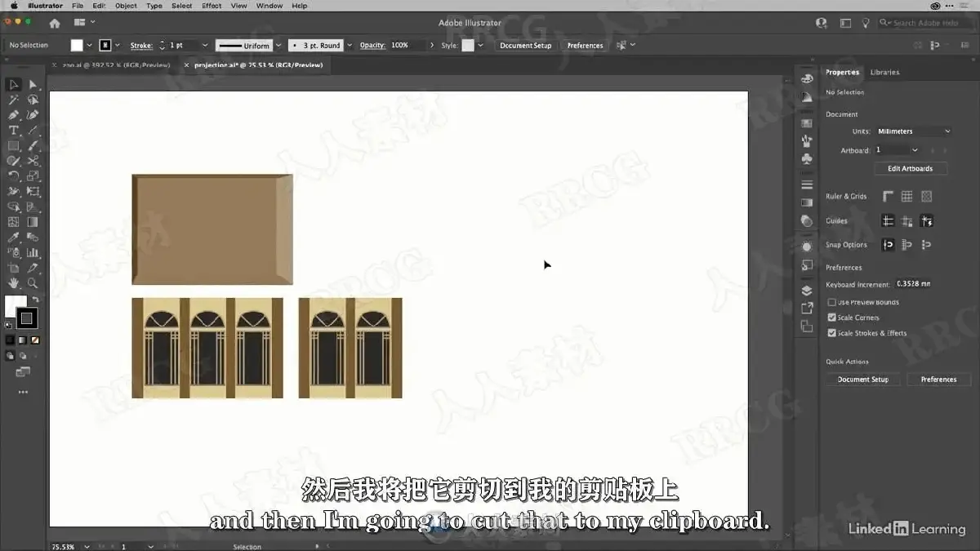The width and height of the screenshot is (980, 551).
Task: Open Stroke panel in right dock
Action: [807, 185]
